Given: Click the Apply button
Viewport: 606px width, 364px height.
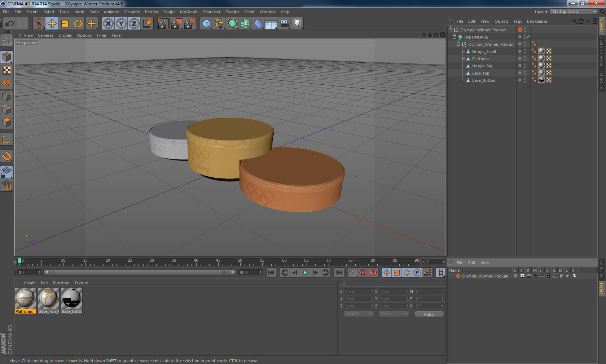Looking at the screenshot, I should point(429,314).
